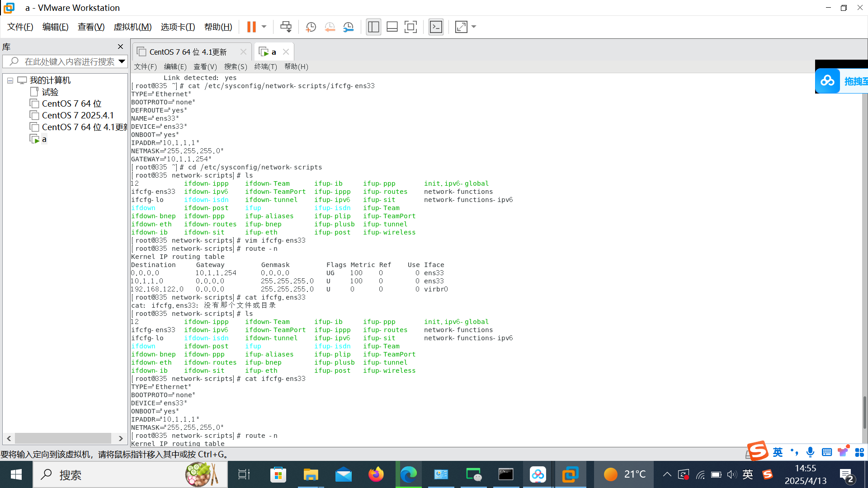Open Firefox from the Windows taskbar
The image size is (868, 488).
point(376,474)
